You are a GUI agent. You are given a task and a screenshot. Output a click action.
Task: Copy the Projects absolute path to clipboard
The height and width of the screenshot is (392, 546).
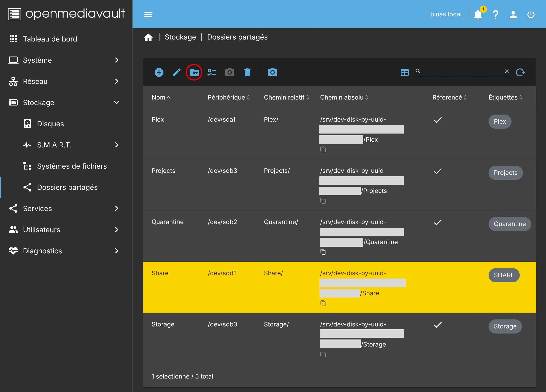(x=323, y=201)
